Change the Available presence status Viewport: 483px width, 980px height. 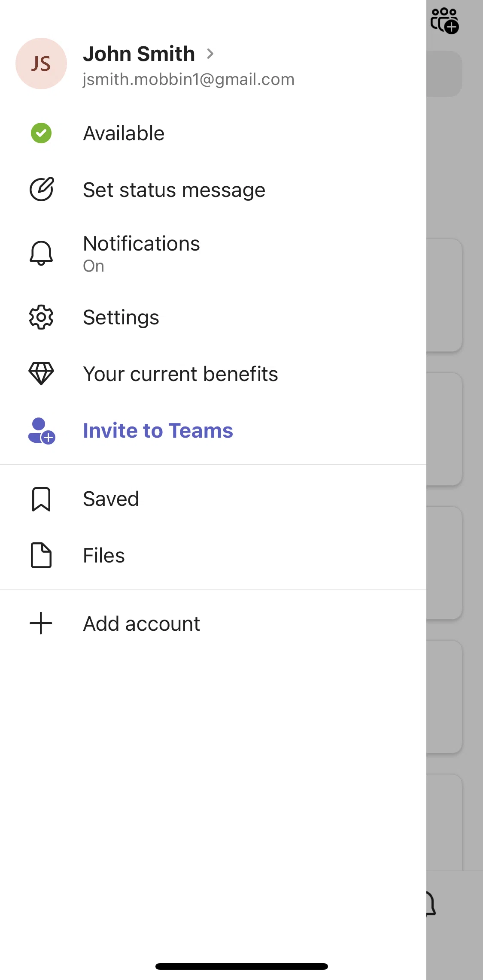[213, 133]
